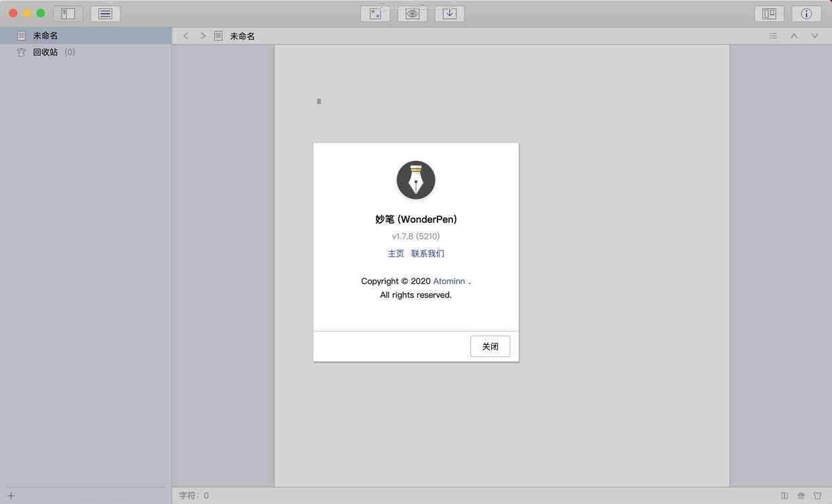Open the info panel button
Image resolution: width=832 pixels, height=504 pixels.
807,13
